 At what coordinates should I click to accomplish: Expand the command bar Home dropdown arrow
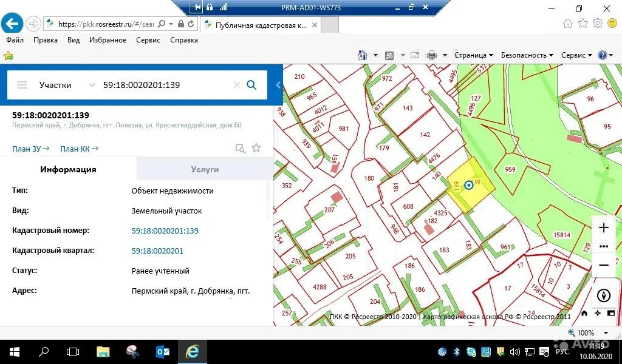[375, 55]
